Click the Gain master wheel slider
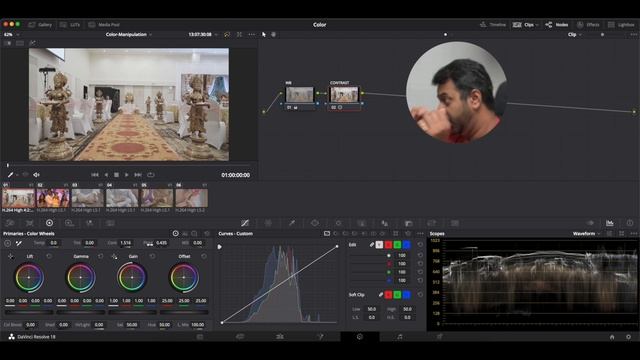This screenshot has width=640, height=360. click(132, 312)
